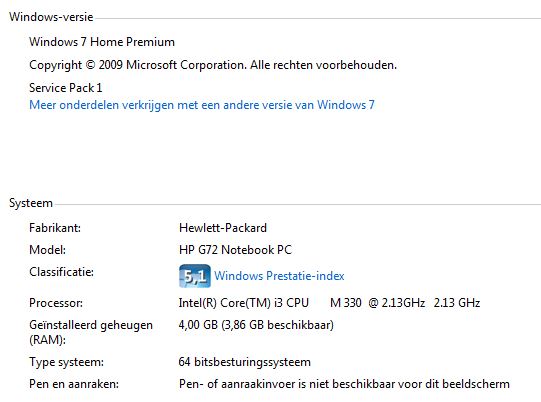Screen dimensions: 541x402
Task: Select the Intel Core i3 processor value
Action: pos(329,303)
